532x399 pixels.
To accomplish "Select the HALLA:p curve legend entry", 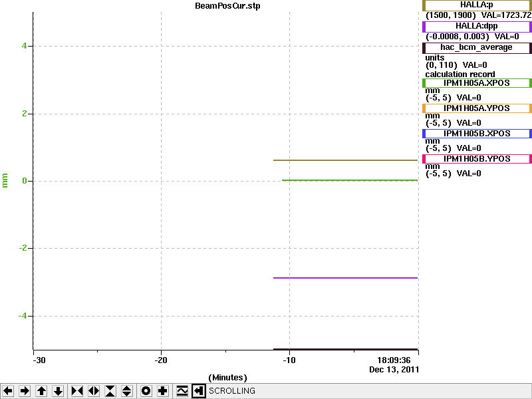I will 477,5.
